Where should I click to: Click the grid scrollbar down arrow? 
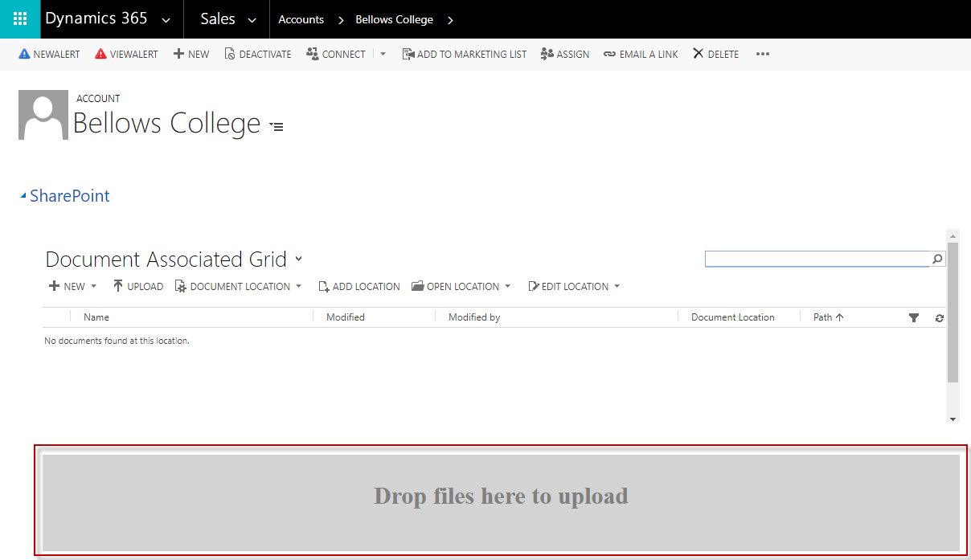tap(953, 419)
